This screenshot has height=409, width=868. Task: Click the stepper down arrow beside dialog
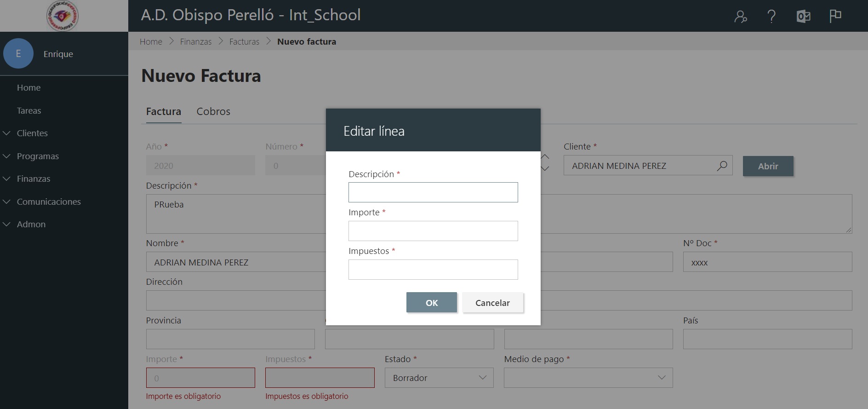click(545, 168)
